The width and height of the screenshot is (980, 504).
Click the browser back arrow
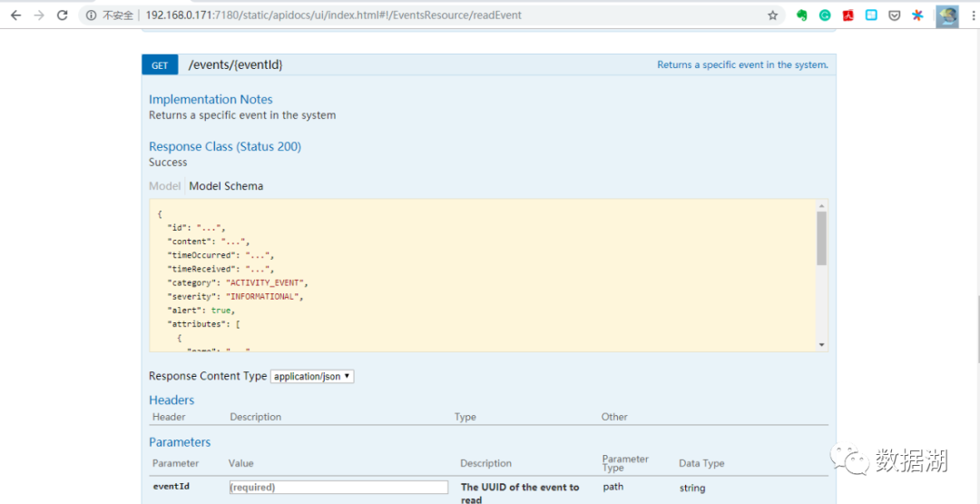15,15
